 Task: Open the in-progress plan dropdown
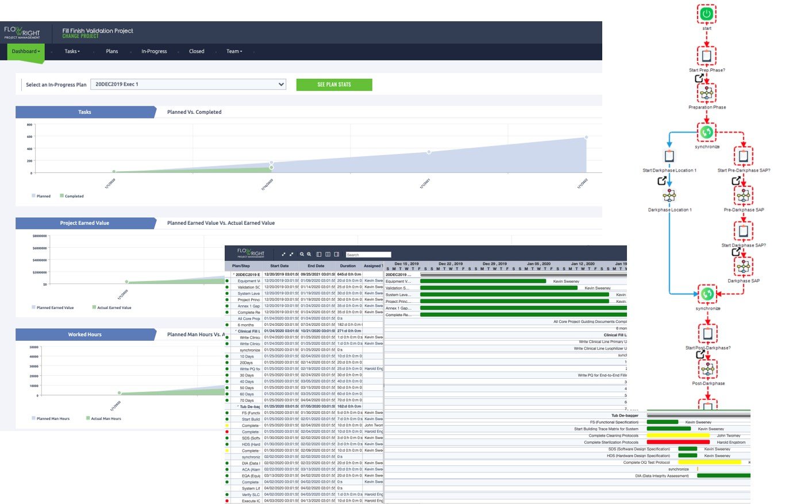[x=188, y=84]
